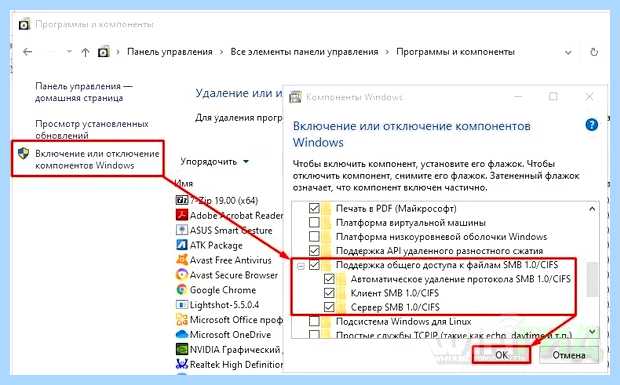The width and height of the screenshot is (620, 385).
Task: Select ATK Package name text
Action: click(216, 245)
